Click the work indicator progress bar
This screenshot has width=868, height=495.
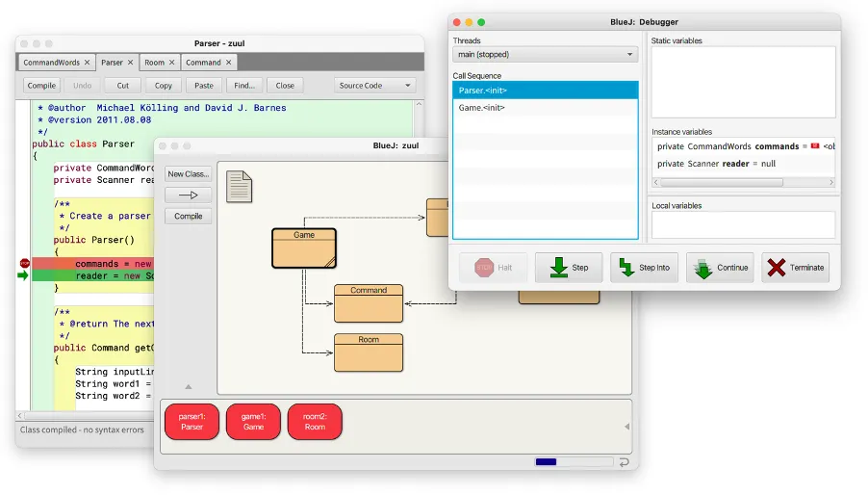tap(574, 462)
